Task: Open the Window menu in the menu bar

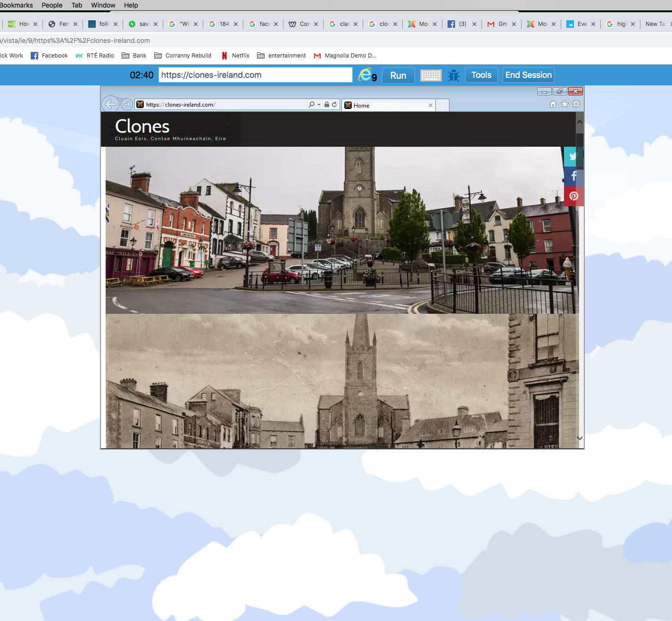Action: 103,5
